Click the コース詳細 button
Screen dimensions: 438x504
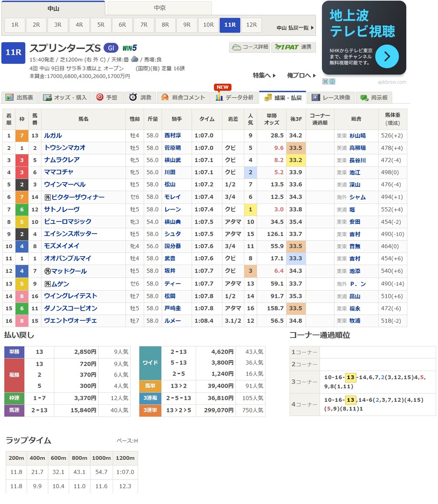(x=249, y=47)
